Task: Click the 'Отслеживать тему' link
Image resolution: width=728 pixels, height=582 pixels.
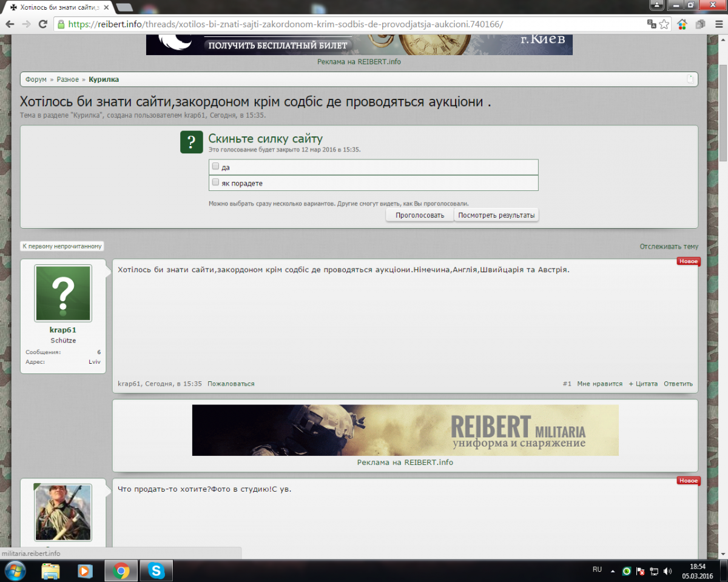Action: tap(669, 246)
